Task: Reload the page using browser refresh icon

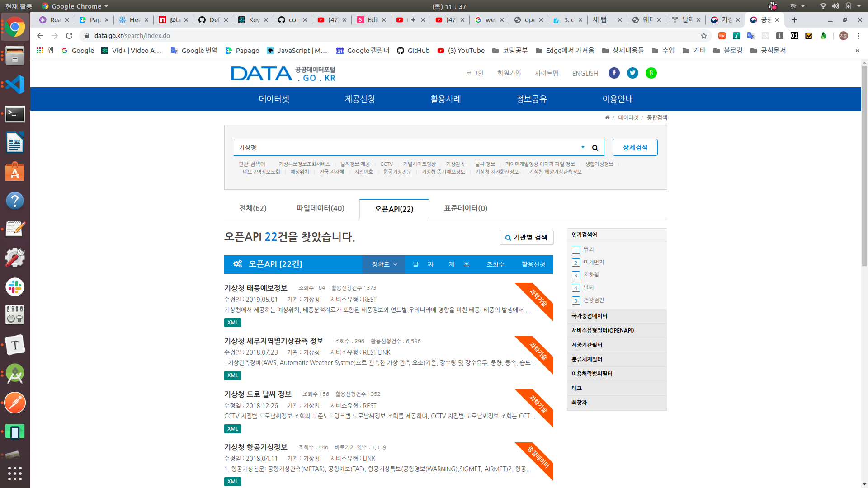Action: (x=69, y=36)
